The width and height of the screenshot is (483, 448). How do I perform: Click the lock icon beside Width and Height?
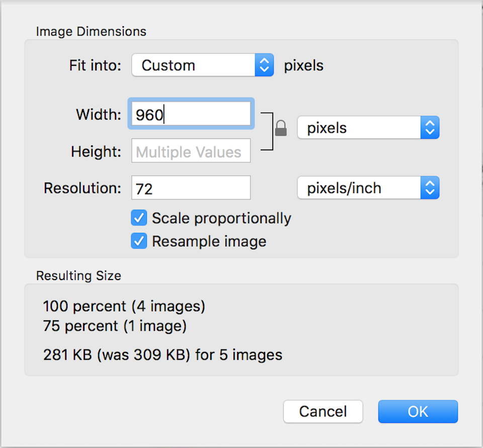pos(281,128)
